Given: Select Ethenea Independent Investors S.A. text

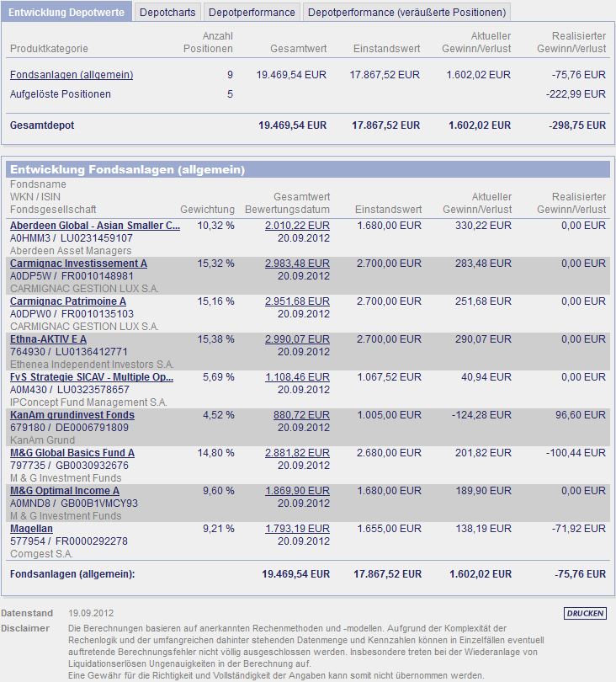Looking at the screenshot, I should click(x=92, y=364).
